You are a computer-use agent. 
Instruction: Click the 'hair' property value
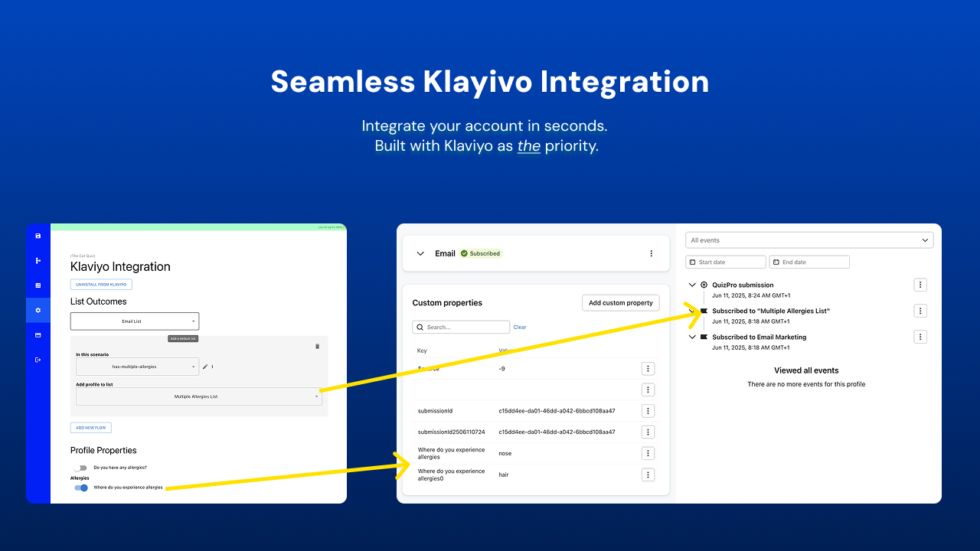pos(504,474)
